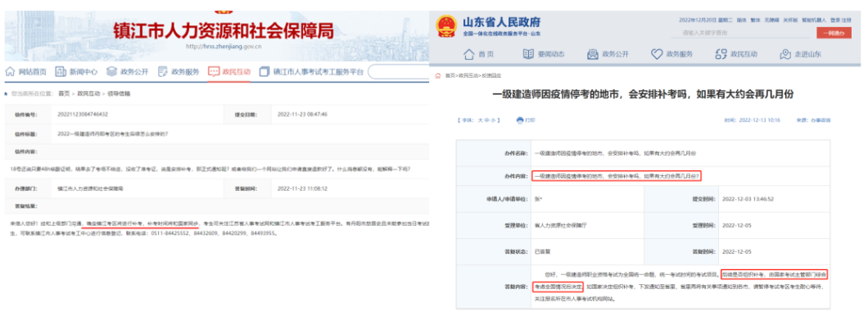Enable 无障碍 accessibility mode
This screenshot has height=316, width=868.
771,20
